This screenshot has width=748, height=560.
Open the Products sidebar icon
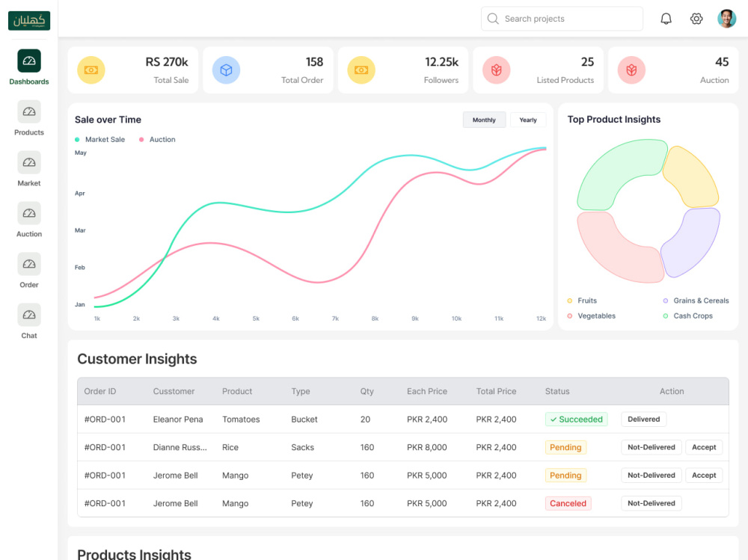[29, 111]
